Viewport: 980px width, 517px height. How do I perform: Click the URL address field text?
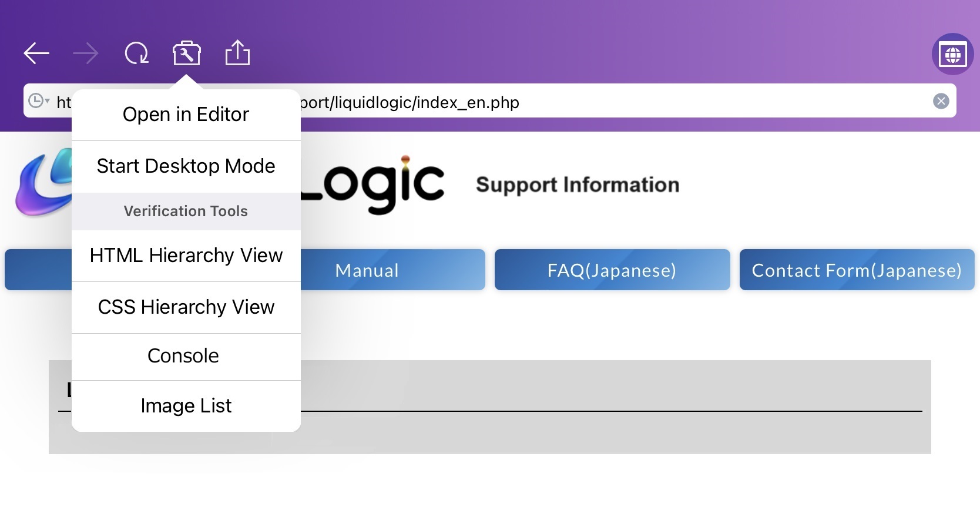410,102
